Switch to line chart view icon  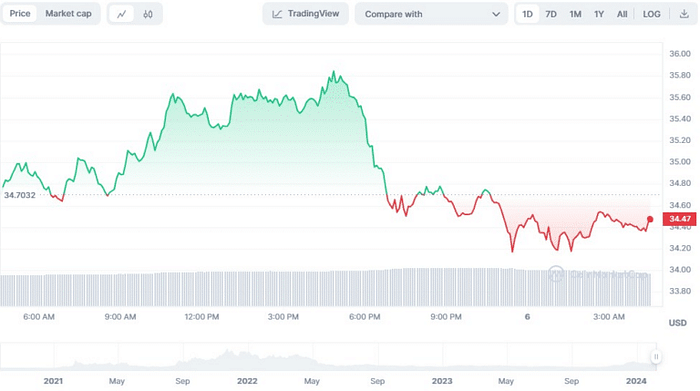121,14
